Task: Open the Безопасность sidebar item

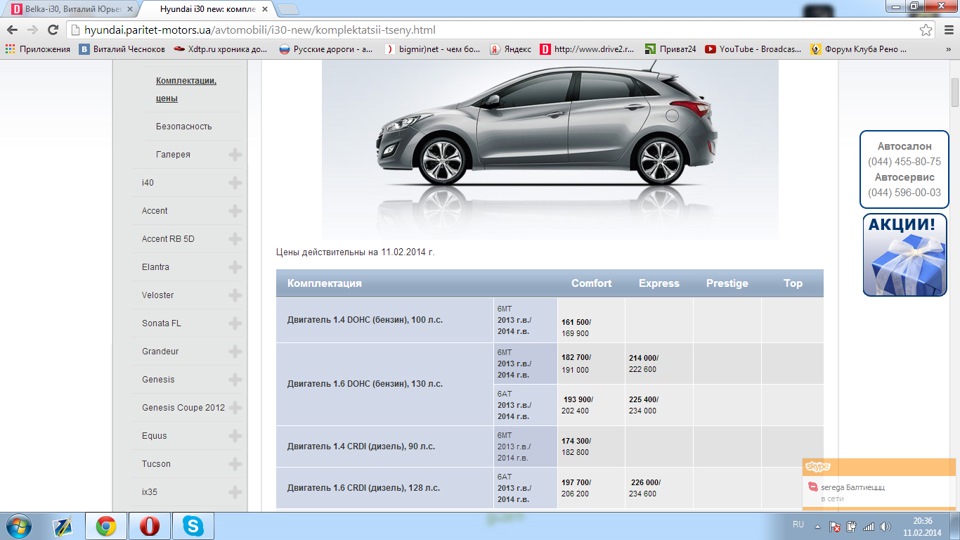Action: 184,126
